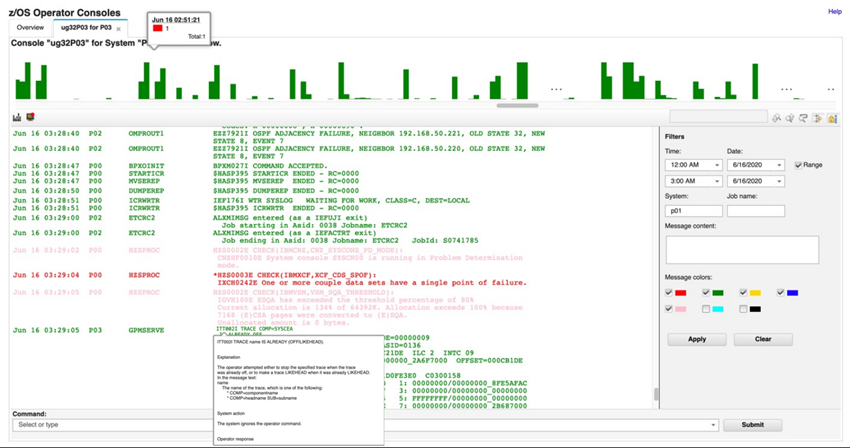Screen dimensions: 850x448
Task: Click the colored message indicator icon with red dot
Action: point(30,117)
